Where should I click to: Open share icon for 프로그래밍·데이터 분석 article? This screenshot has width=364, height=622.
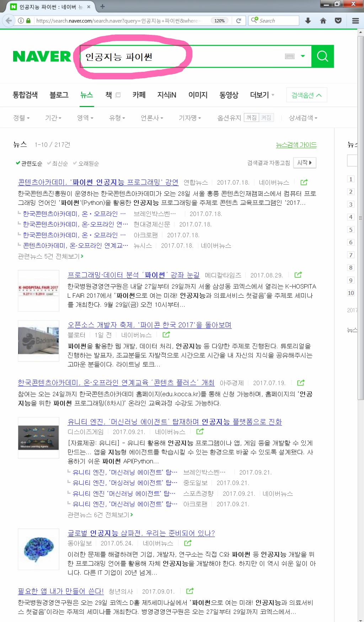(298, 275)
